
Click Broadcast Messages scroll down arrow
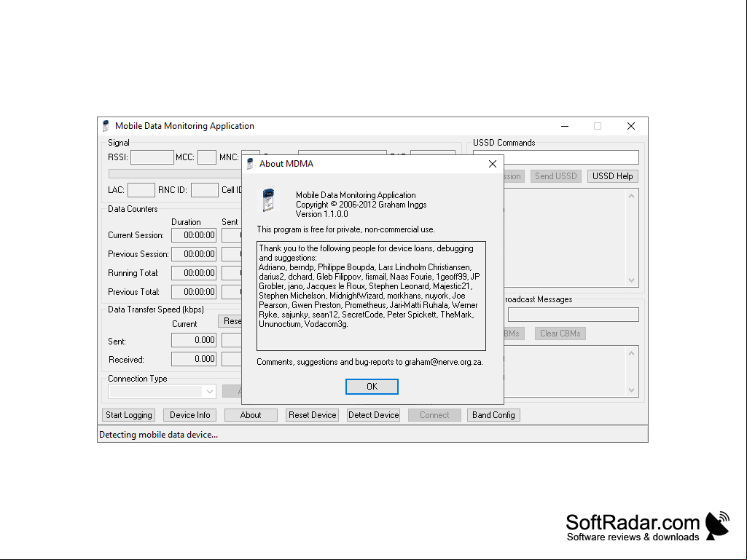[x=631, y=390]
